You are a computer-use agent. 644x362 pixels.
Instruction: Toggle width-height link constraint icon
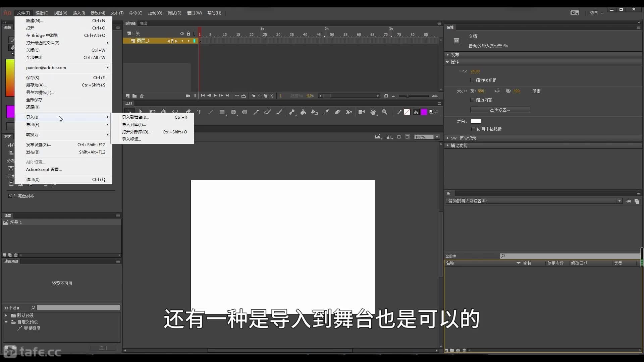497,91
